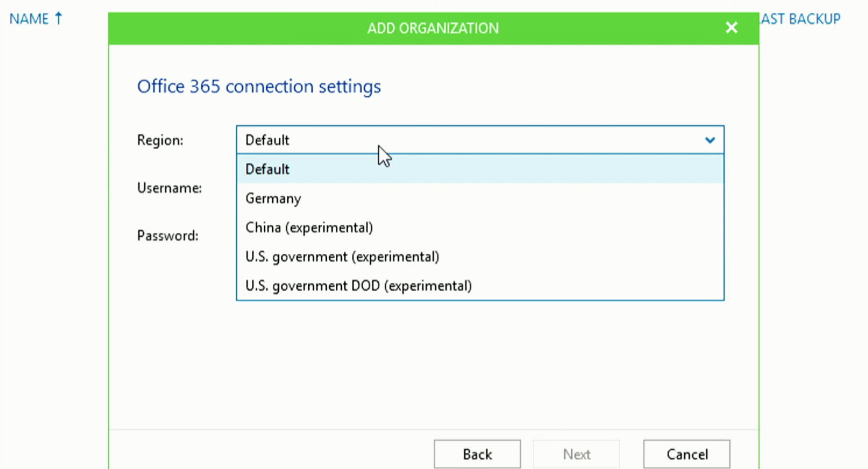Click the LAST BACKUP column header

click(800, 19)
